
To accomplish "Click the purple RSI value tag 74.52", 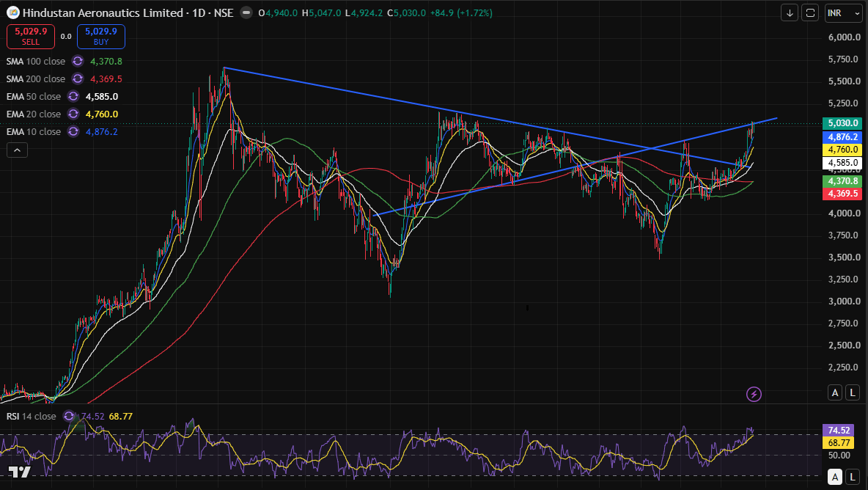I will click(x=838, y=430).
